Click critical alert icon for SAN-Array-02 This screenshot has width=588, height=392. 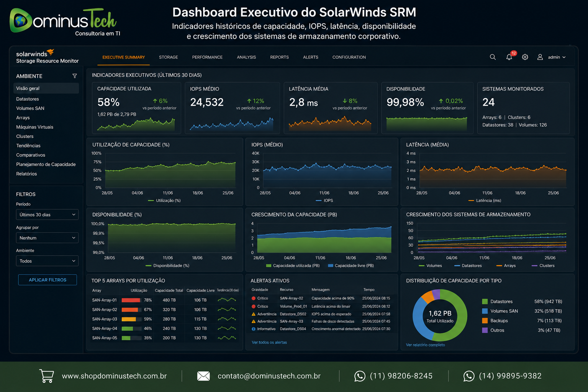tap(254, 298)
